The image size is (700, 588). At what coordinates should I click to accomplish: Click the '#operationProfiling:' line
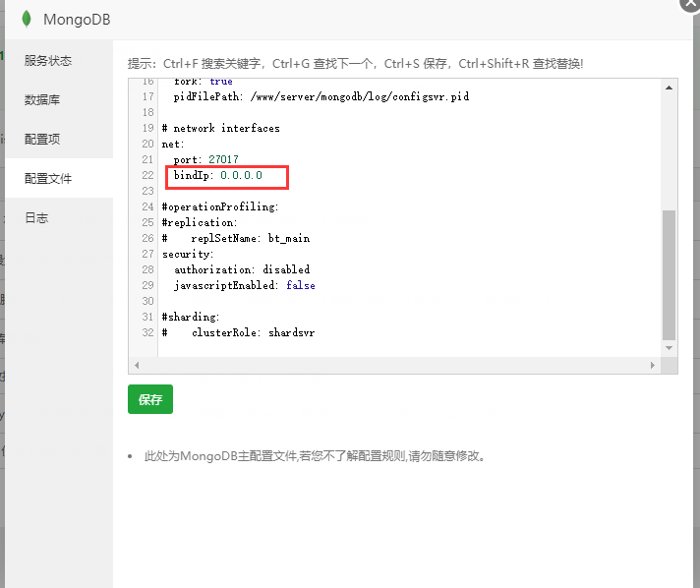coord(220,206)
